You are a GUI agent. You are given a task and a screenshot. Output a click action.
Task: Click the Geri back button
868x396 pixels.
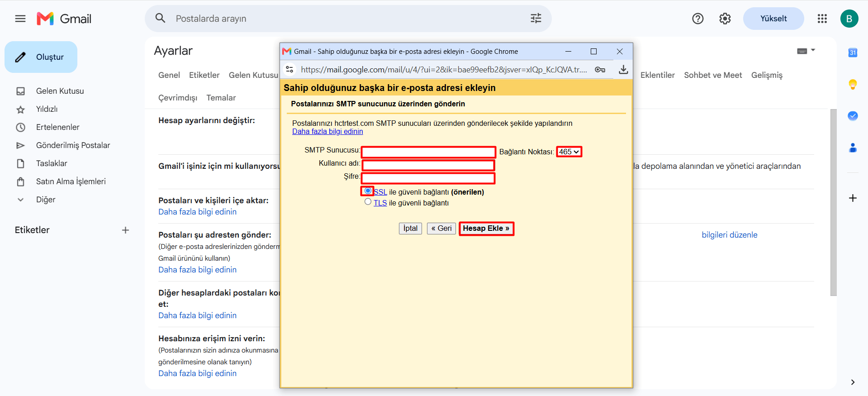point(441,229)
